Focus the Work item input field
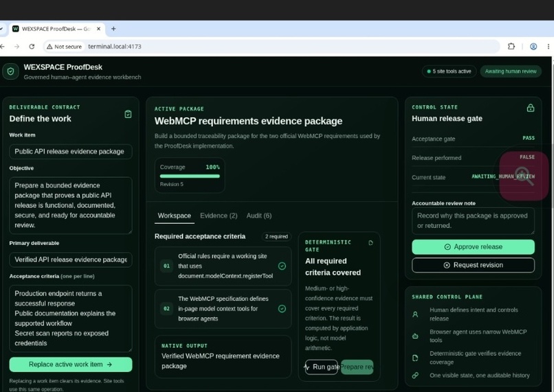The image size is (554, 392). pos(71,152)
